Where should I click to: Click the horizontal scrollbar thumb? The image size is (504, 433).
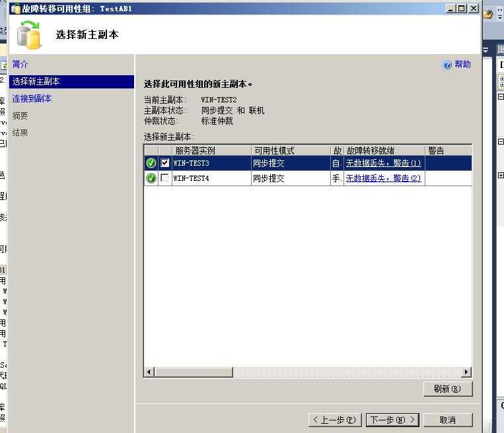pyautogui.click(x=193, y=372)
